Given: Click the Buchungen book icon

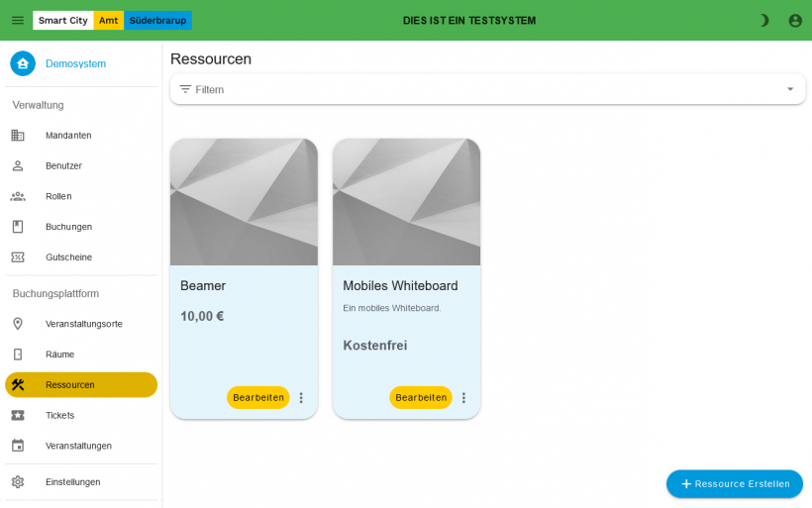Looking at the screenshot, I should [x=18, y=227].
